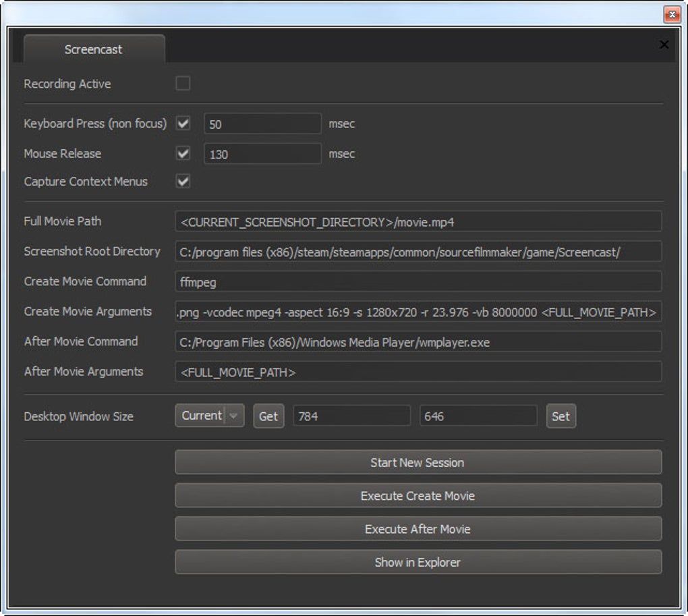Image resolution: width=688 pixels, height=616 pixels.
Task: Enable the Recording Active checkbox
Action: pos(183,84)
